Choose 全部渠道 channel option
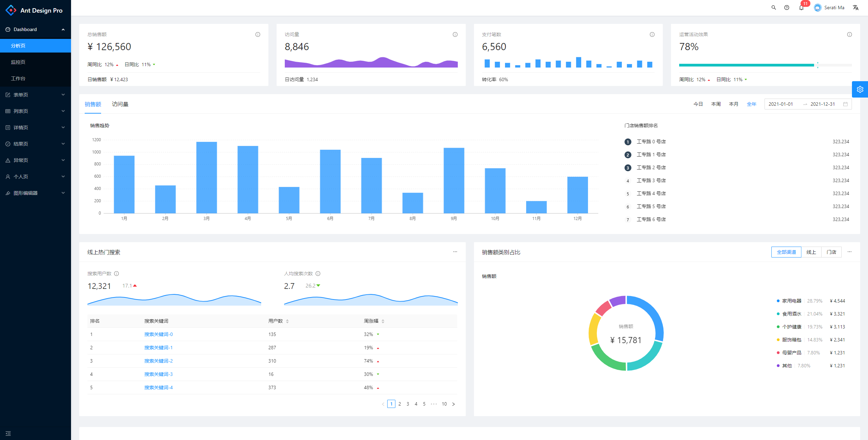Viewport: 868px width, 440px height. coord(786,252)
